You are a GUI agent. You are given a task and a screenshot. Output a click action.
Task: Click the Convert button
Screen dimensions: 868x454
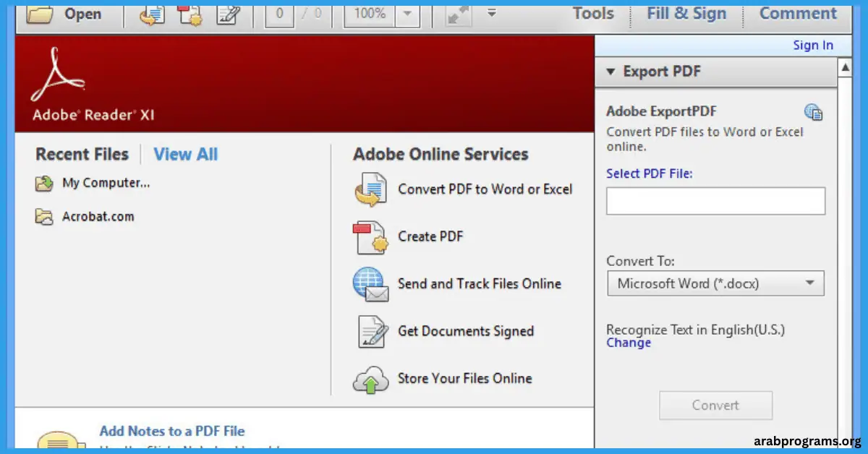tap(715, 405)
